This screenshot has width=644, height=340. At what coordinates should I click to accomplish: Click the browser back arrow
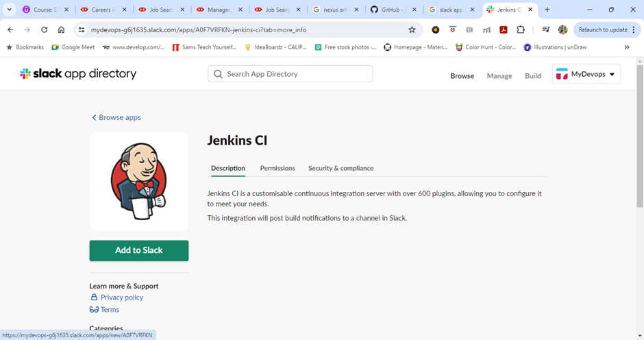[11, 29]
